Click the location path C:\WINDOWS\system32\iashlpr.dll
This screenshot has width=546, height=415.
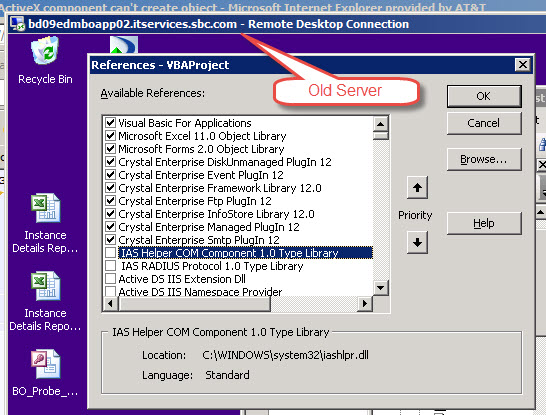tap(285, 355)
